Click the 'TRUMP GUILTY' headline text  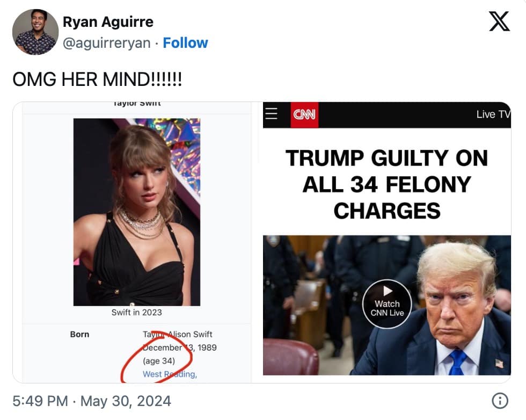[388, 182]
